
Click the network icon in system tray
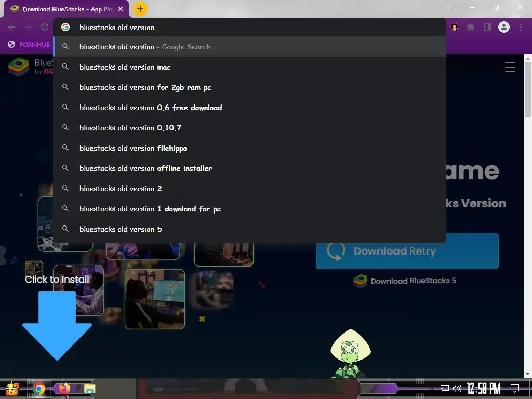pos(445,389)
